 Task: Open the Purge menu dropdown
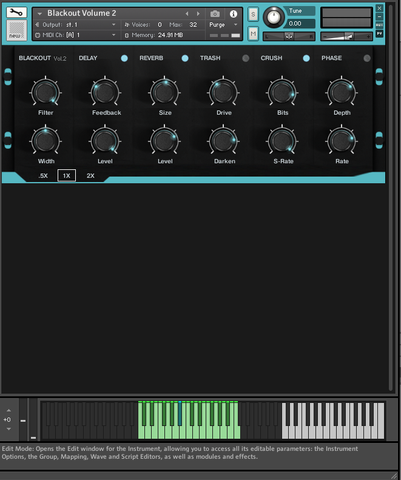tap(223, 25)
